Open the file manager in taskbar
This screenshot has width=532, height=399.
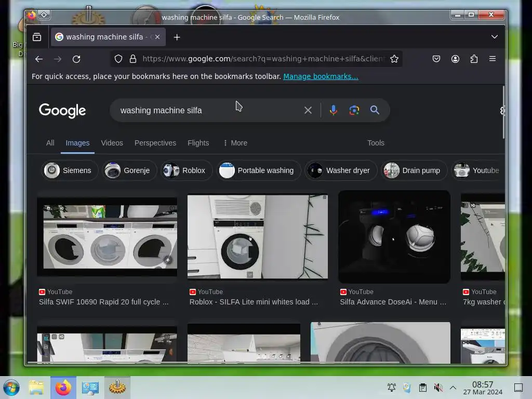[x=36, y=388]
